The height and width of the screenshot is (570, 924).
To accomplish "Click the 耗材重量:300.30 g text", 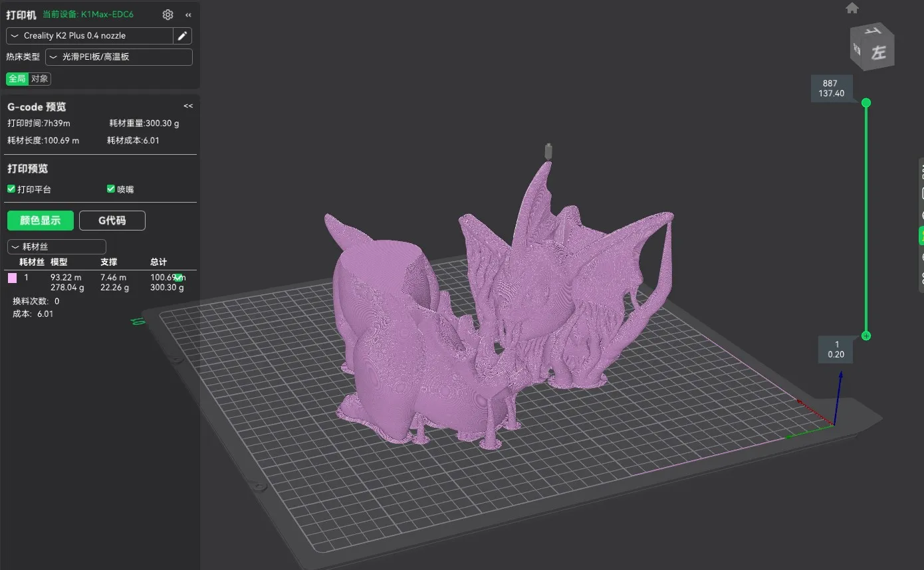I will coord(144,123).
